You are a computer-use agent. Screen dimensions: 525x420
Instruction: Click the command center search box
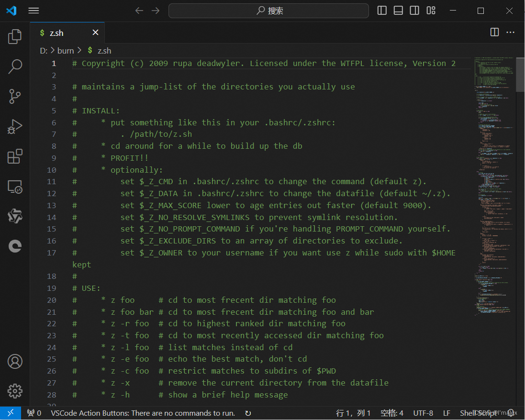268,11
